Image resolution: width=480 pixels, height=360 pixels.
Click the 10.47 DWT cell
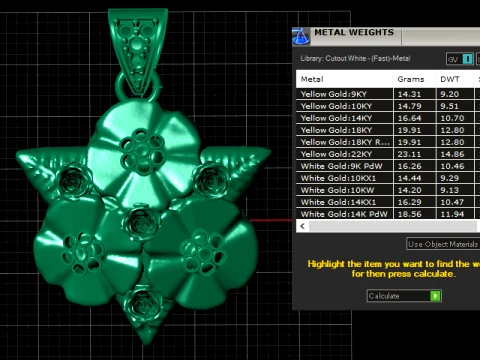coord(455,202)
